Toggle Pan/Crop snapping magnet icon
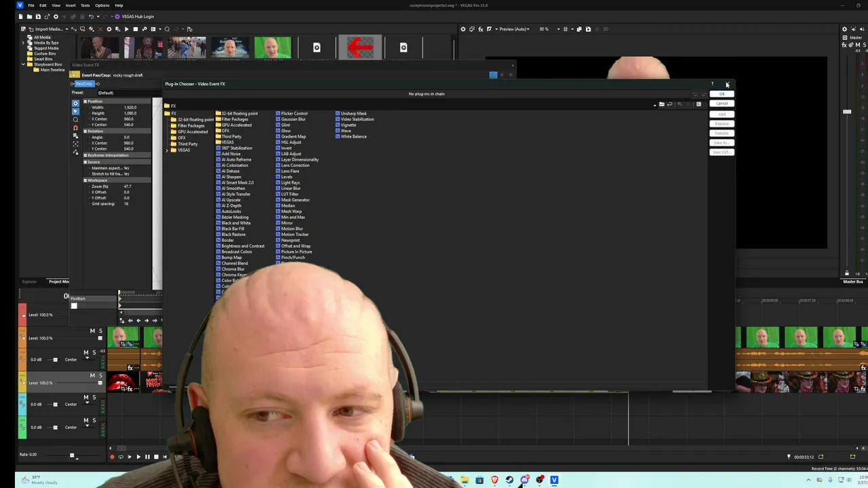The width and height of the screenshot is (868, 488). 75,127
